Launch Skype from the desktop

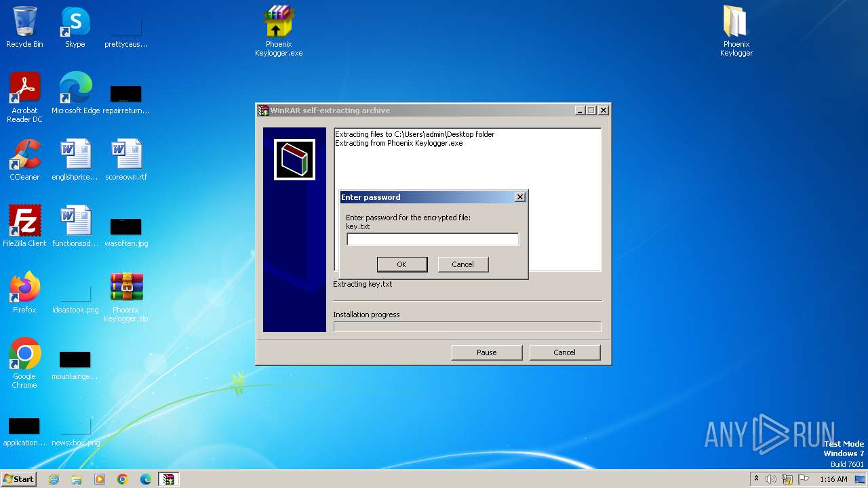tap(75, 27)
